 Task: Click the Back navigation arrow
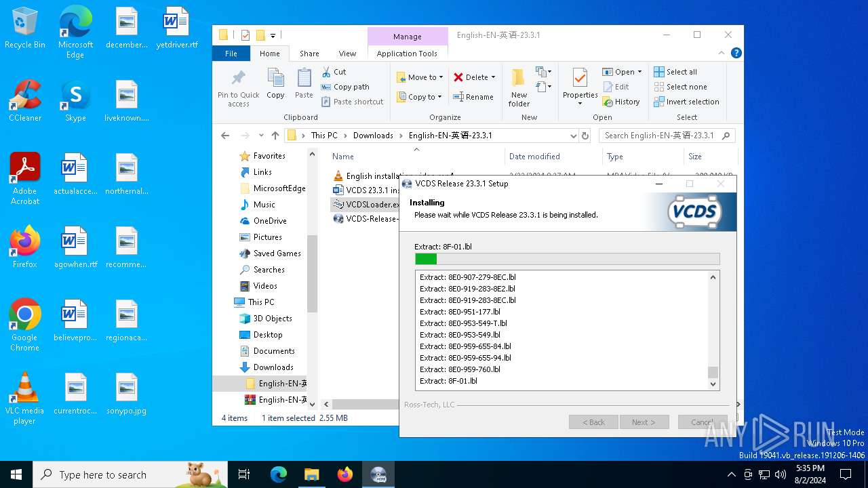tap(225, 136)
